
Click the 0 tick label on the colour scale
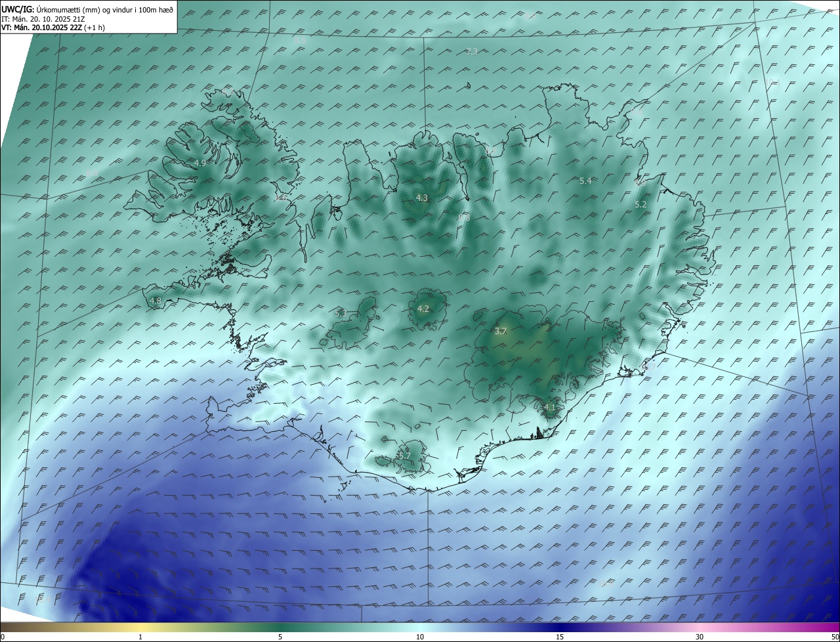tap(3, 637)
